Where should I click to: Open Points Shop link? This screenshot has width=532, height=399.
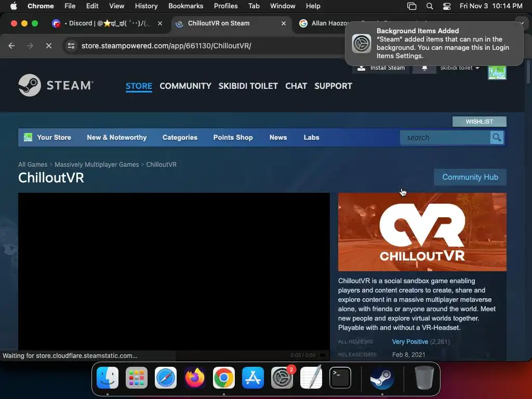[x=233, y=137]
